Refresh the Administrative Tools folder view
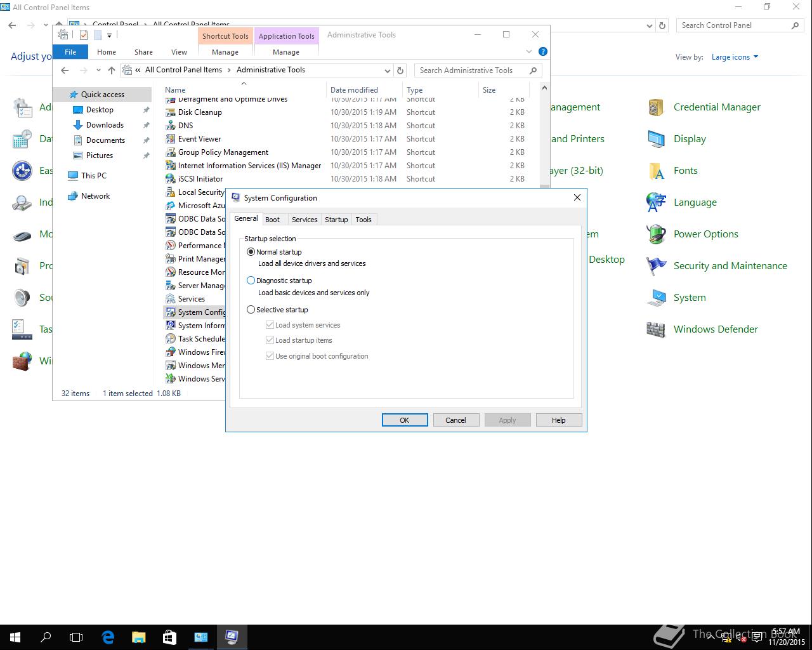812x650 pixels. (400, 70)
